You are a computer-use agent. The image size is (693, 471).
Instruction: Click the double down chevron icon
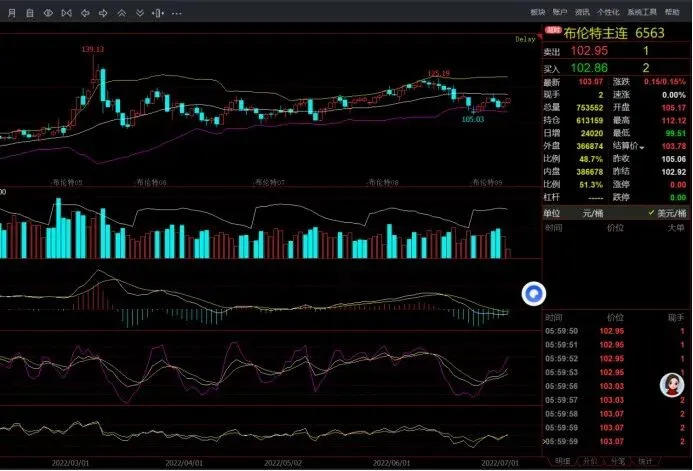point(140,13)
